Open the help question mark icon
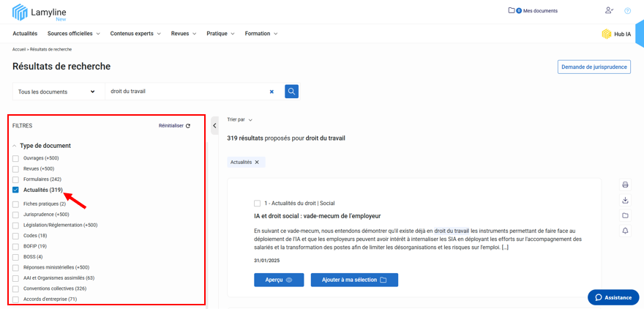The image size is (644, 309). [x=627, y=11]
